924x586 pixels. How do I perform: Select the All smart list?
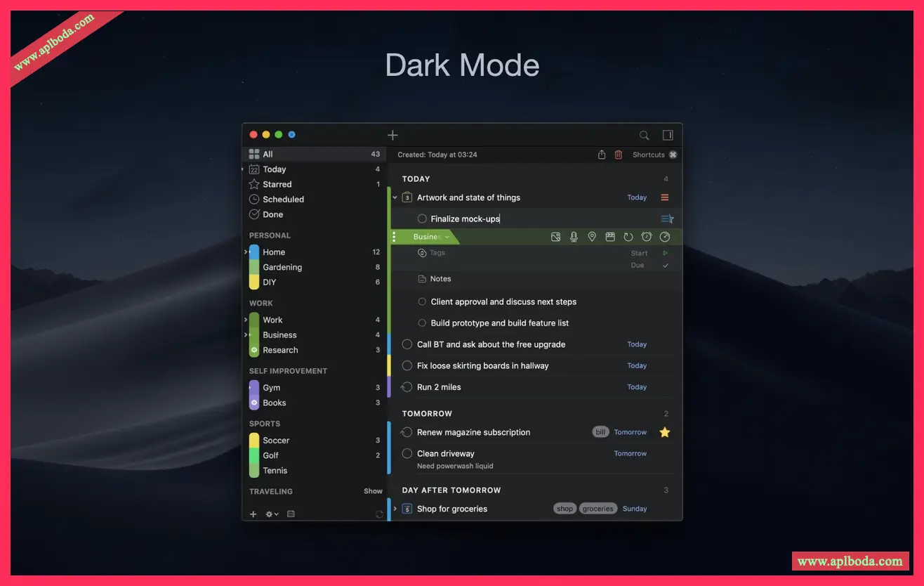click(315, 154)
